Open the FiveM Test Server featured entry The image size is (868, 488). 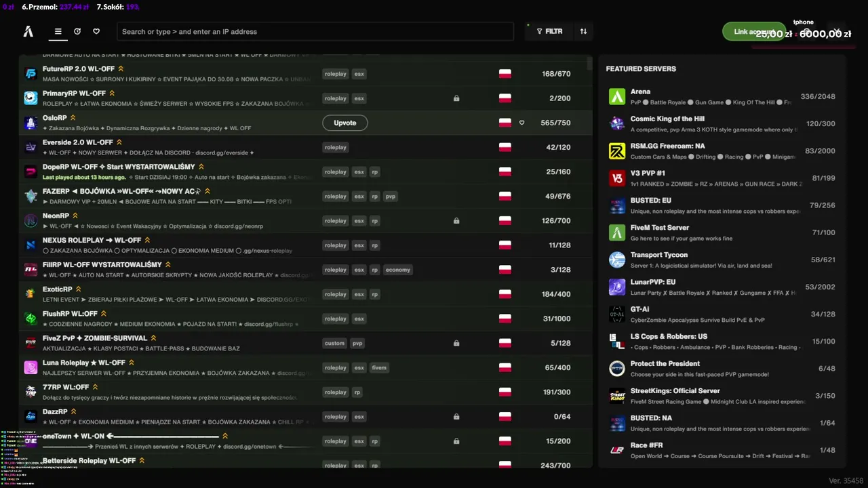pos(723,232)
